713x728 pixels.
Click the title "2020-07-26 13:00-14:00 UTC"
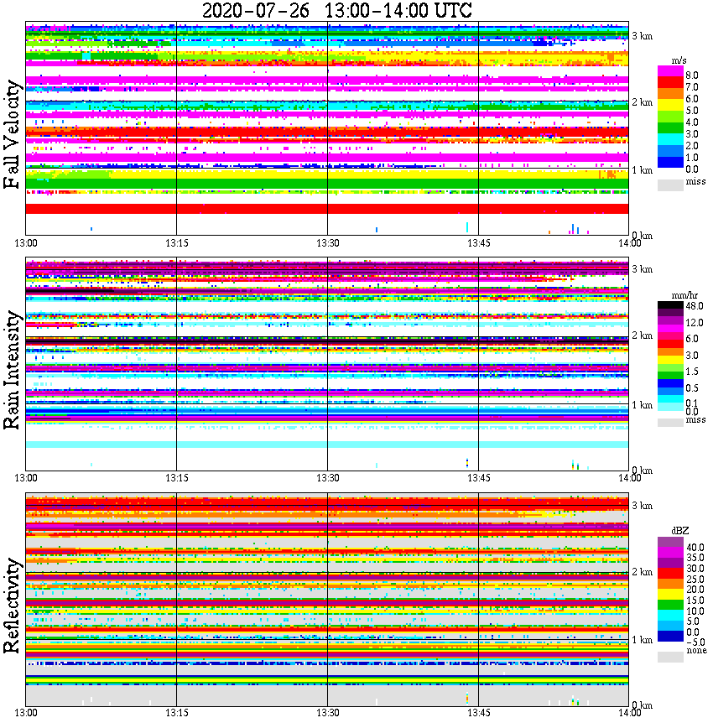(x=337, y=10)
